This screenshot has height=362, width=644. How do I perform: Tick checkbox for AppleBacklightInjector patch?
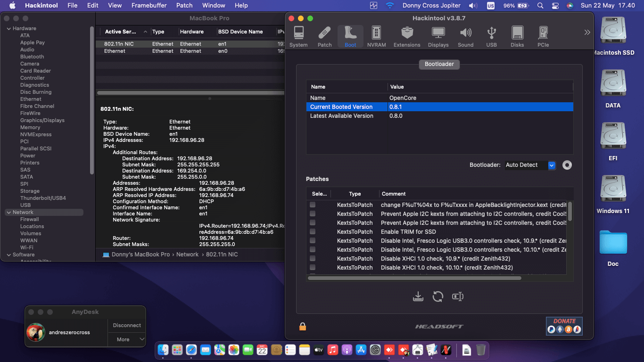pyautogui.click(x=313, y=205)
